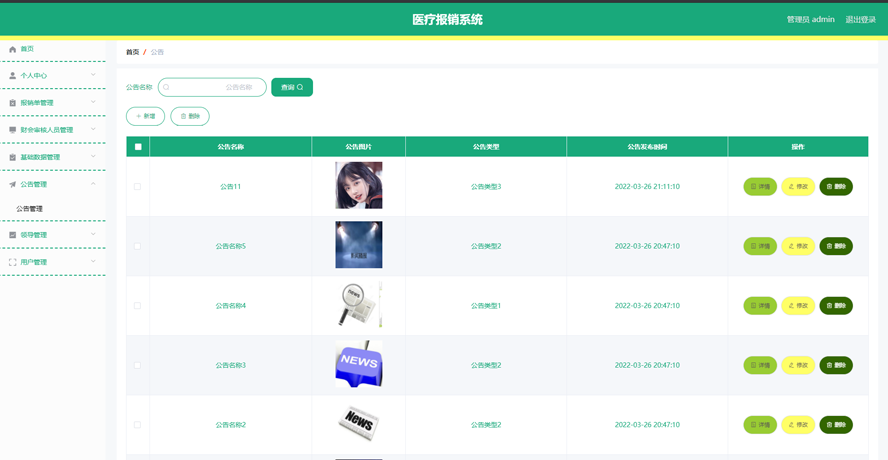Check the row checkbox for 公告名称5
Viewport: 888px width, 460px height.
137,246
